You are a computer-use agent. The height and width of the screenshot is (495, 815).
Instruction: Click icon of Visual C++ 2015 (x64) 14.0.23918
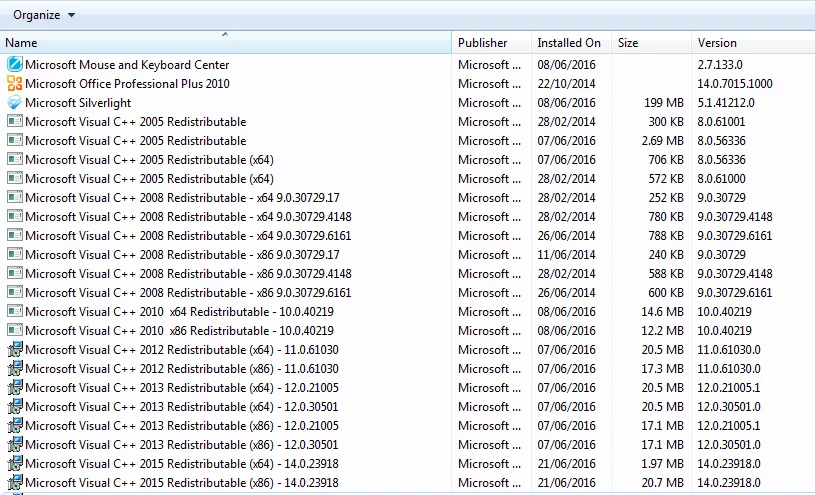coord(15,463)
